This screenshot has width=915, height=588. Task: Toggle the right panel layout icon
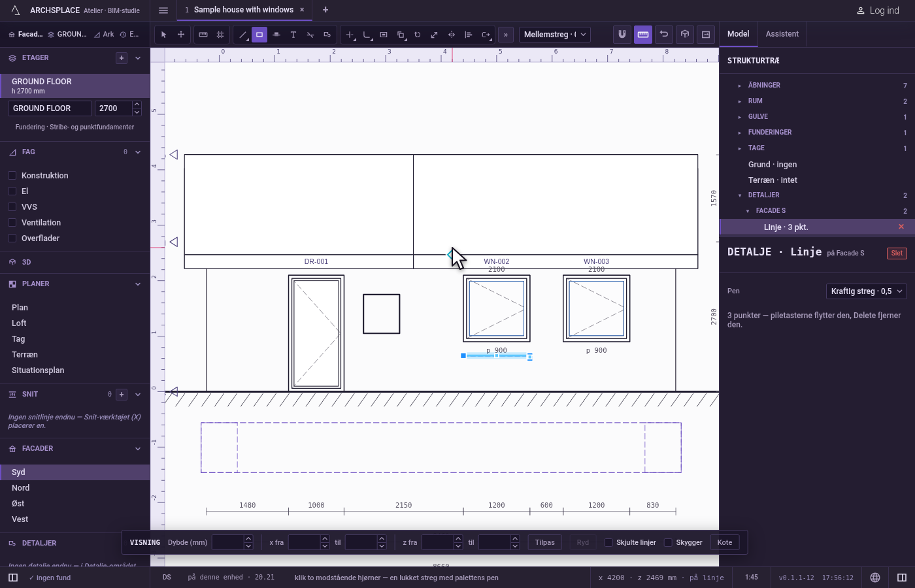(902, 578)
